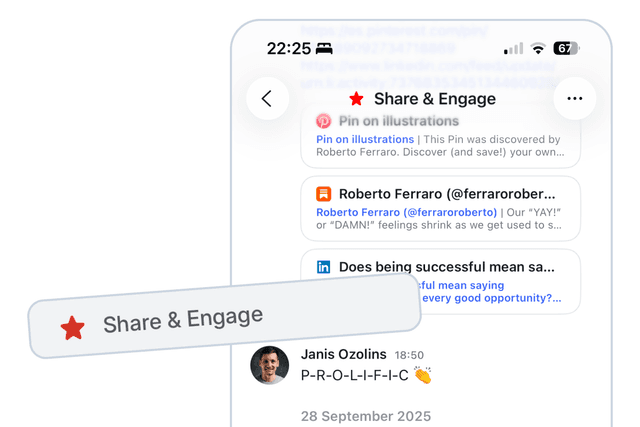This screenshot has width=640, height=427.
Task: Click the Janis Ozolins sender name
Action: tap(344, 354)
